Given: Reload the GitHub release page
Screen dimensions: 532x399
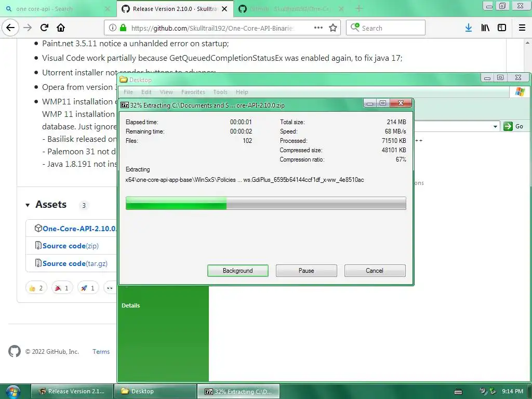Looking at the screenshot, I should [x=44, y=28].
